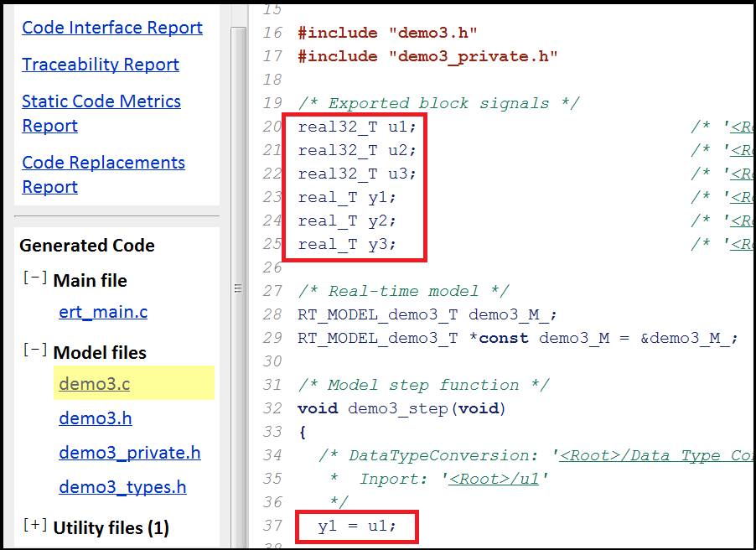Open the Code Interface Report link
Viewport: 756px width, 550px height.
[x=111, y=28]
